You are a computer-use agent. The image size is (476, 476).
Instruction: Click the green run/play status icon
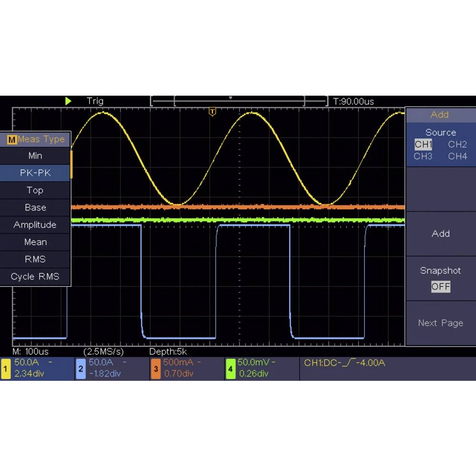(x=69, y=101)
